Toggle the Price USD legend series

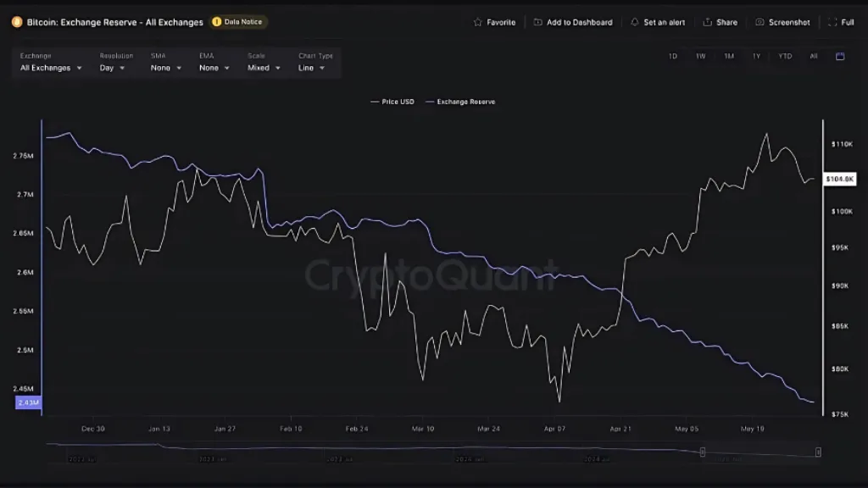(x=392, y=102)
